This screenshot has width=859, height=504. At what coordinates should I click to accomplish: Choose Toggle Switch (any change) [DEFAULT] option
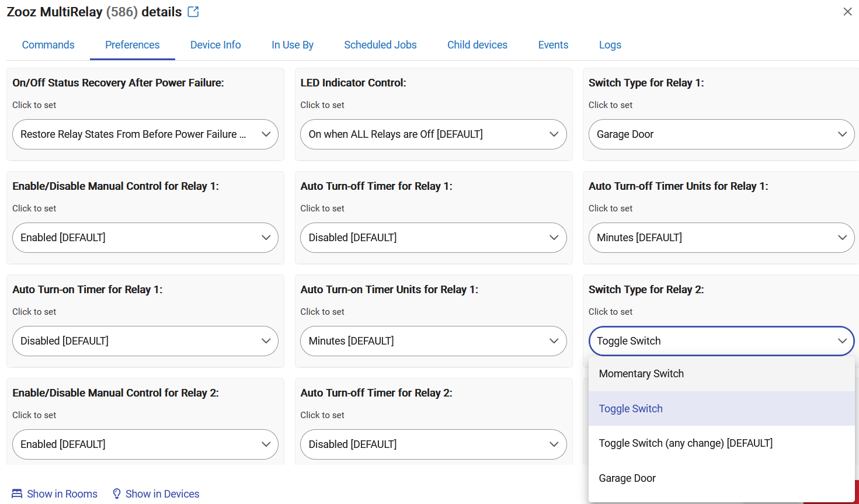pos(722,443)
